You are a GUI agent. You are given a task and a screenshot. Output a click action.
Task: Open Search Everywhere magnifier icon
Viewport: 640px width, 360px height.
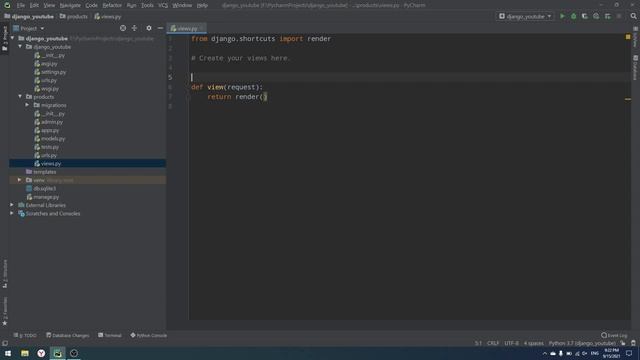633,16
